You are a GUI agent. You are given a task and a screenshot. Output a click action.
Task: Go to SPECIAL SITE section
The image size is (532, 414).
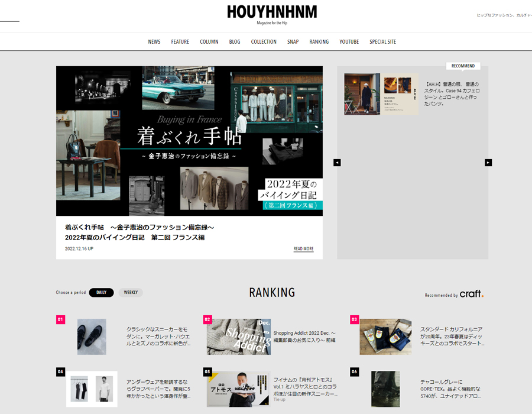click(382, 42)
